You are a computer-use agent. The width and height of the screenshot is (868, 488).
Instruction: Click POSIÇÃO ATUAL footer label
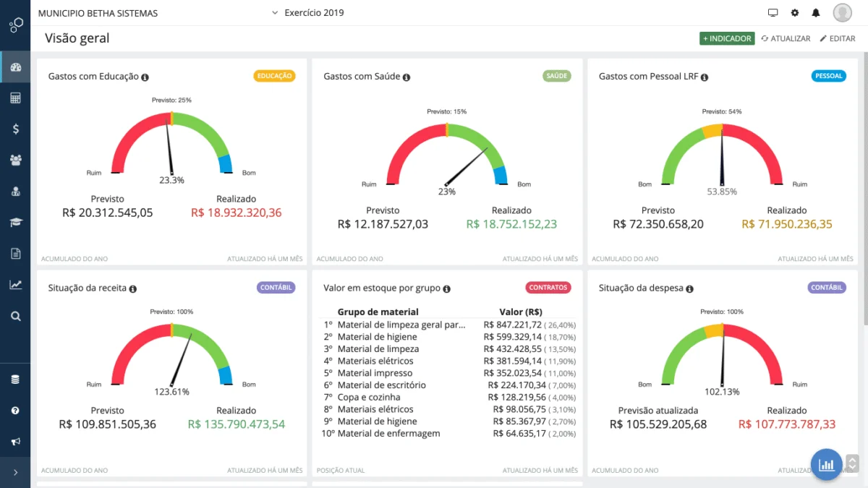[341, 471]
